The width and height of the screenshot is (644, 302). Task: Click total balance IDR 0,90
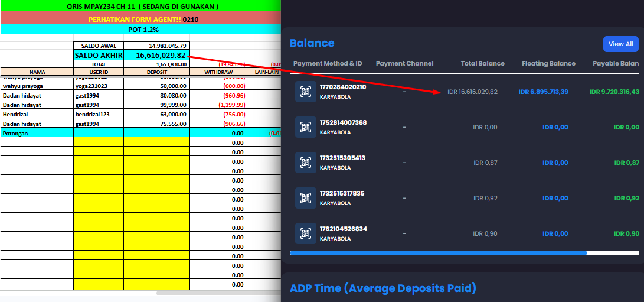[485, 233]
